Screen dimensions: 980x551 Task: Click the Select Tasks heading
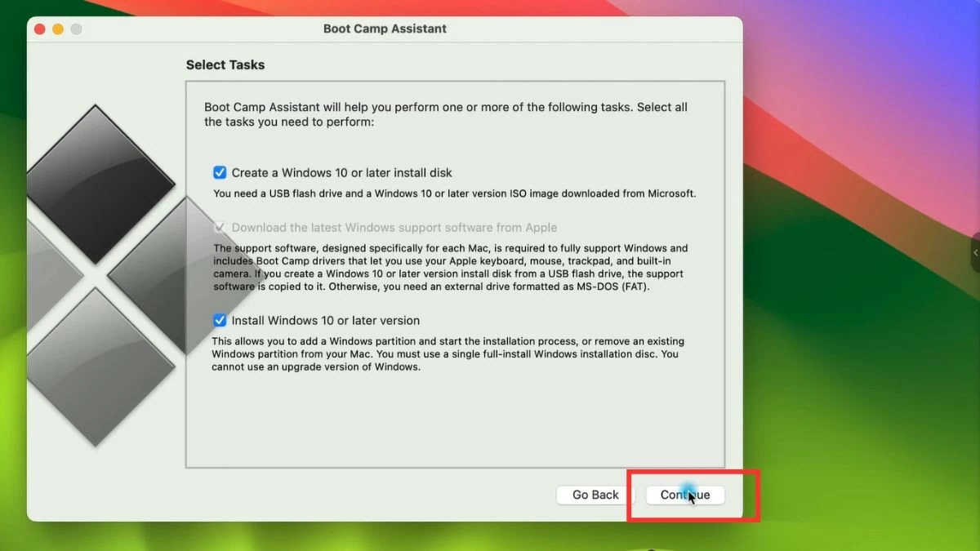225,64
